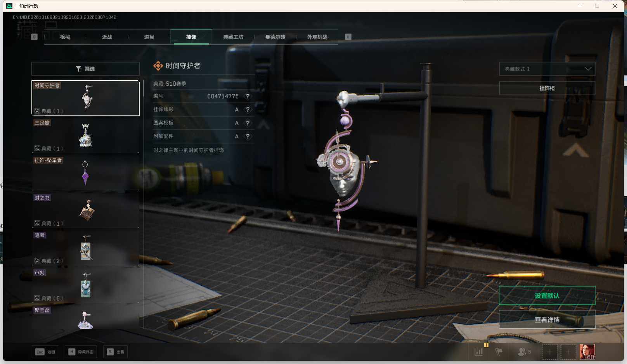The height and width of the screenshot is (364, 627).
Task: Click the 时间守护者 rarity diamond icon
Action: [x=158, y=66]
